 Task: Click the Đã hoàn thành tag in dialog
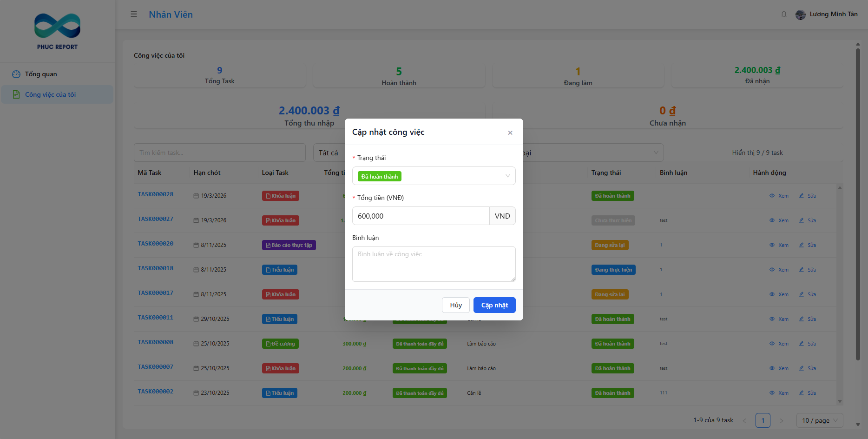click(x=380, y=176)
